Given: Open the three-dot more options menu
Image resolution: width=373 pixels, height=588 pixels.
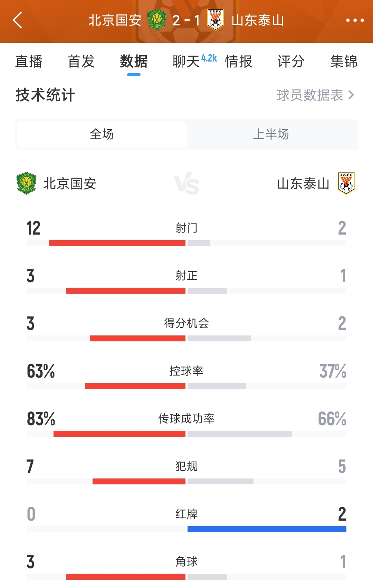Looking at the screenshot, I should (355, 20).
